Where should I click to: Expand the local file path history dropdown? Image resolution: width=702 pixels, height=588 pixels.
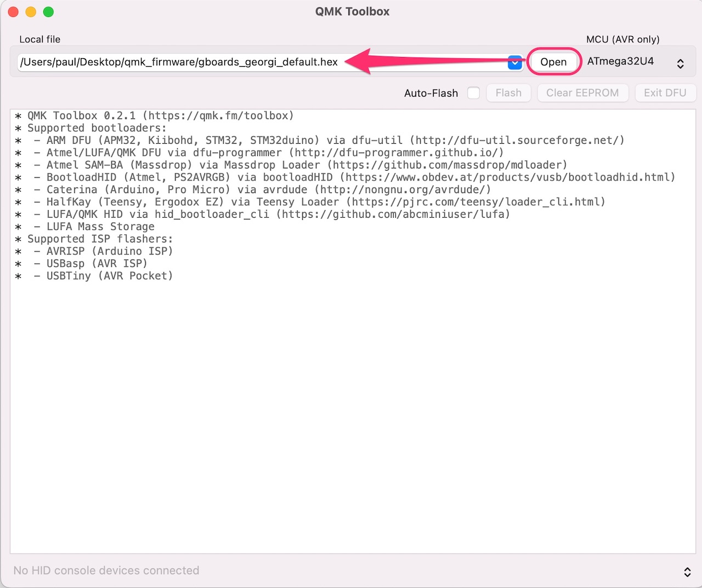514,63
